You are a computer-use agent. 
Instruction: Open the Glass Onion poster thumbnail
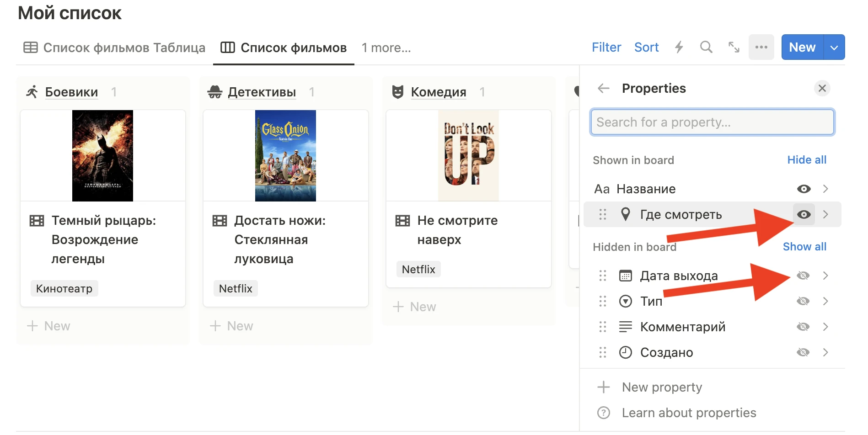point(285,155)
